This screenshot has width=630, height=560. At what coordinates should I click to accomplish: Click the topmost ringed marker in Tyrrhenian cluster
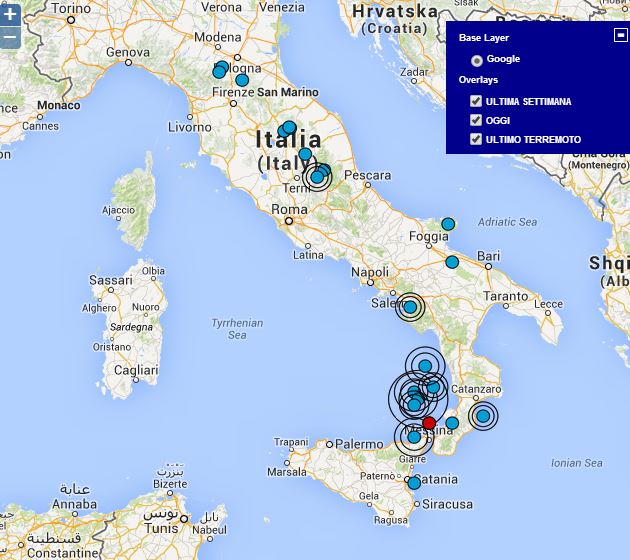click(425, 366)
